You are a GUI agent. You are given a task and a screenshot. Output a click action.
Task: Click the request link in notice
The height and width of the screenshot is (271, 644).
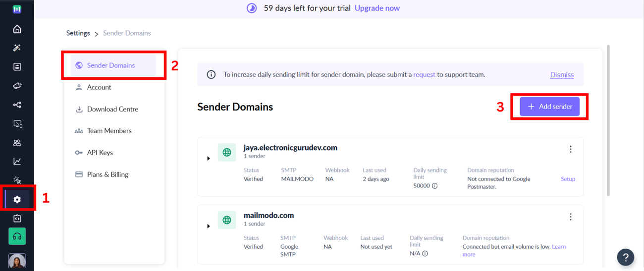coord(424,75)
